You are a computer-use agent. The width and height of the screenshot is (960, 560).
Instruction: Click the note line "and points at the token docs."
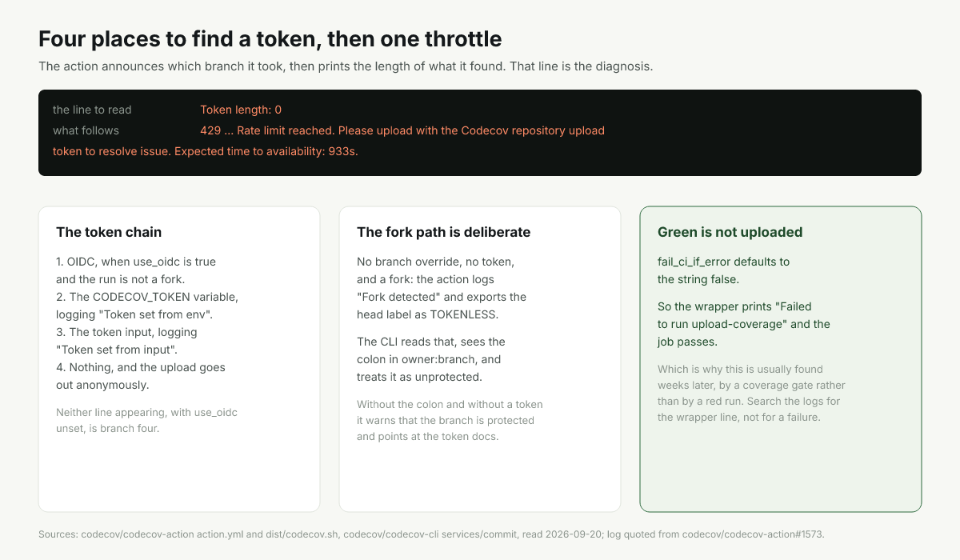(429, 437)
